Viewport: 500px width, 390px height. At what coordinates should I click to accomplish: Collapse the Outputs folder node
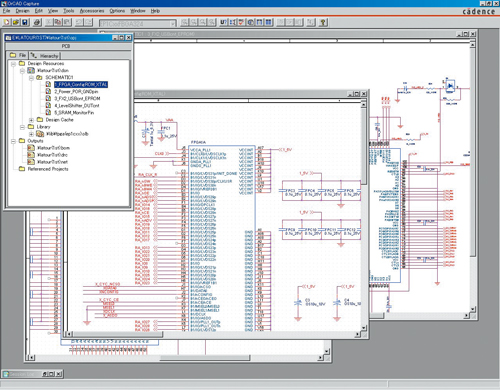tap(13, 141)
